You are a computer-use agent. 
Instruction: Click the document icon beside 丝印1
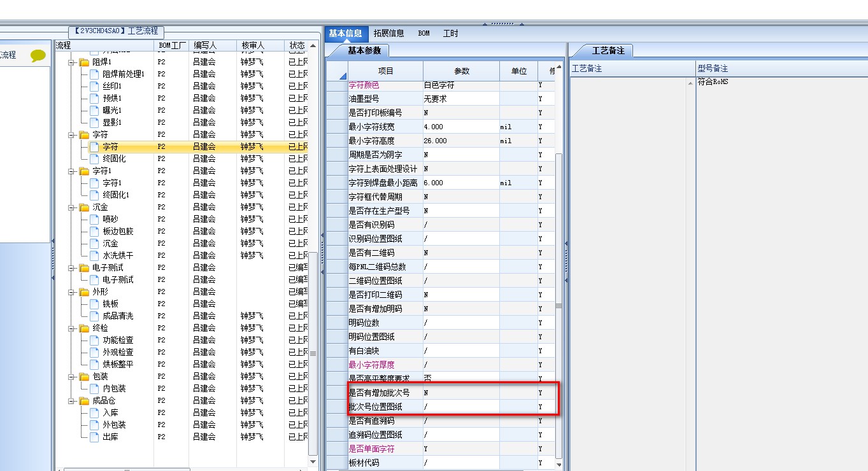pos(94,86)
